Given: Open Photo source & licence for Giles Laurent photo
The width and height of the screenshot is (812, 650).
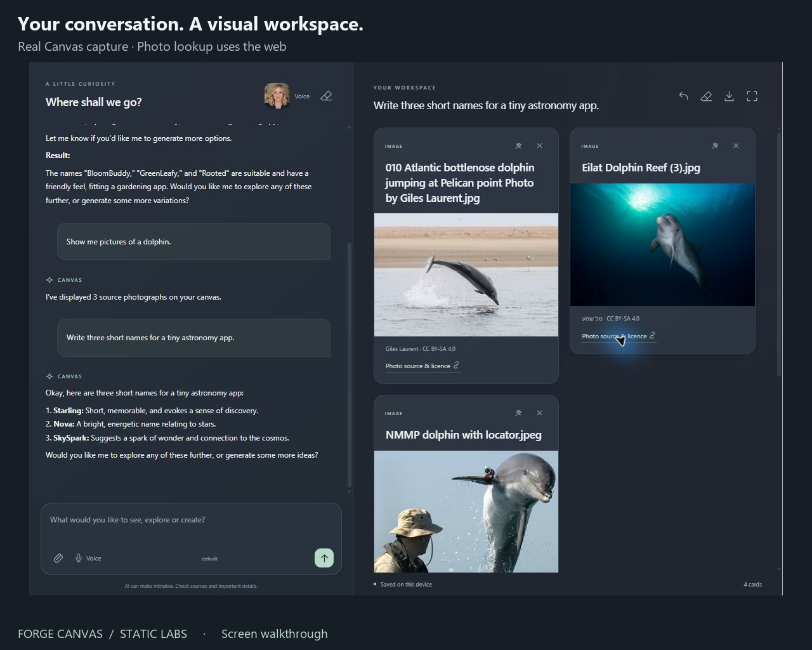Looking at the screenshot, I should click(x=422, y=366).
